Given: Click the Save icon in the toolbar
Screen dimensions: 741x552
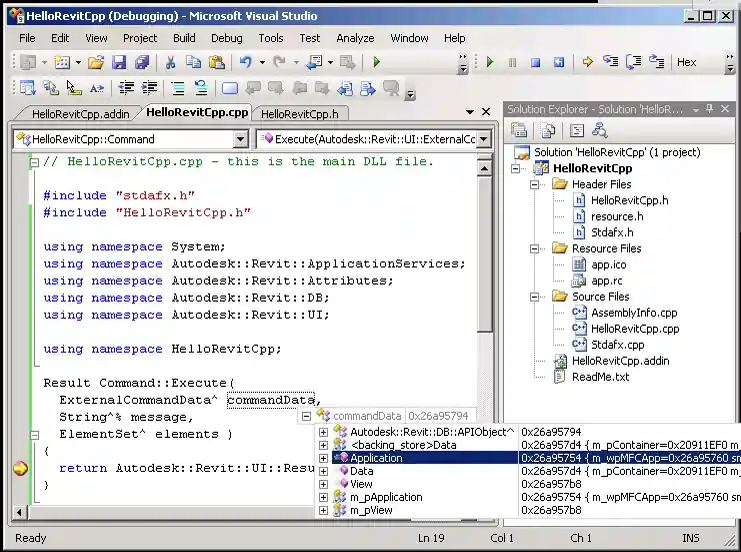Looking at the screenshot, I should [120, 62].
